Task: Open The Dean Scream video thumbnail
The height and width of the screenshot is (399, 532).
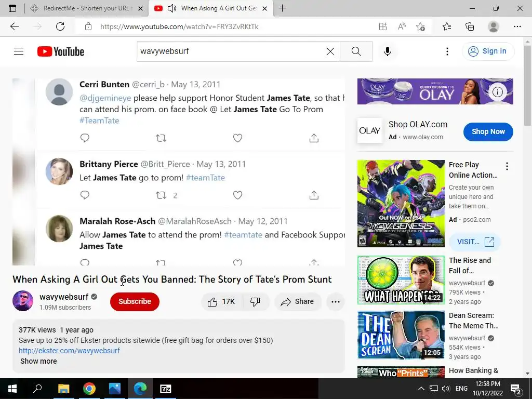Action: coord(401,335)
